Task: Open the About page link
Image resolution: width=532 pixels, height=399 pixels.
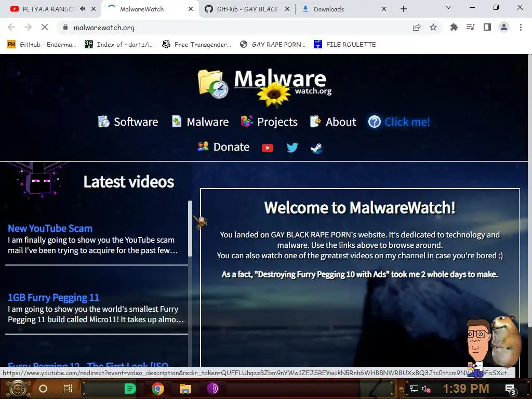Action: (x=341, y=122)
